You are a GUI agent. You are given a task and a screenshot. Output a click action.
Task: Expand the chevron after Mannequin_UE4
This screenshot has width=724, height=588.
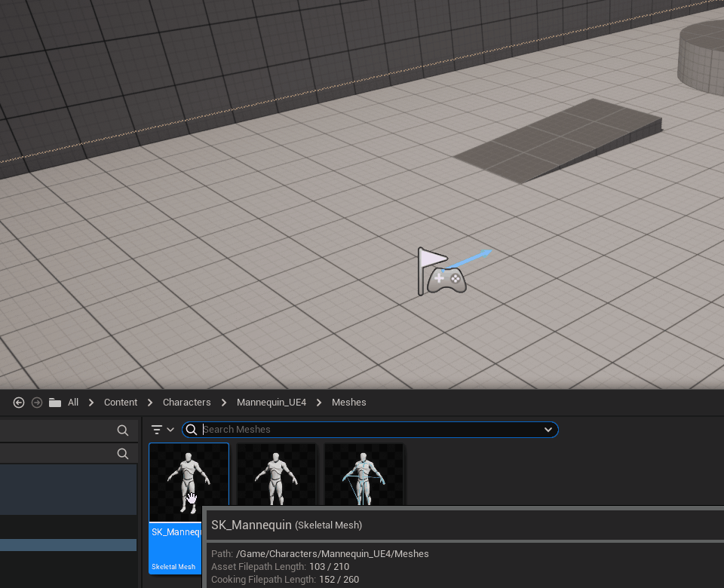click(x=319, y=403)
